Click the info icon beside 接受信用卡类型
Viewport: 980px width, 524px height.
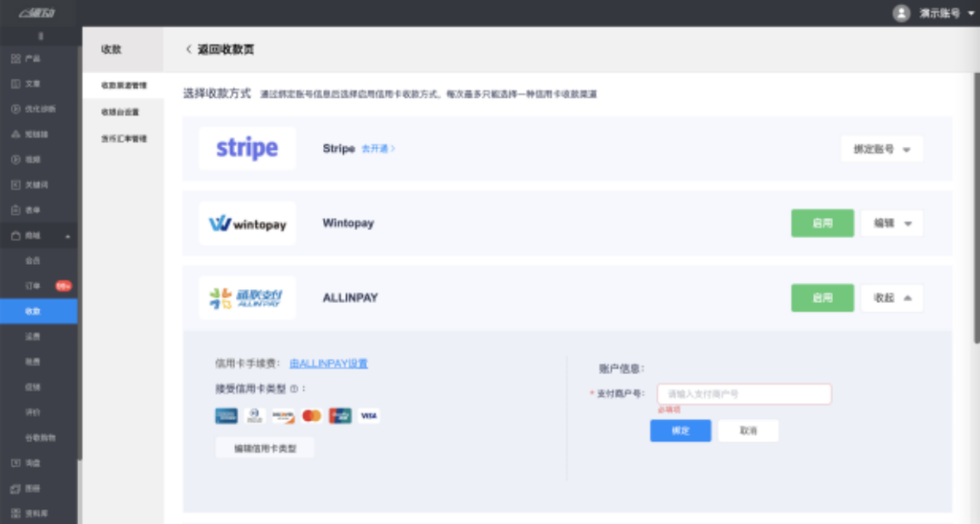point(294,389)
